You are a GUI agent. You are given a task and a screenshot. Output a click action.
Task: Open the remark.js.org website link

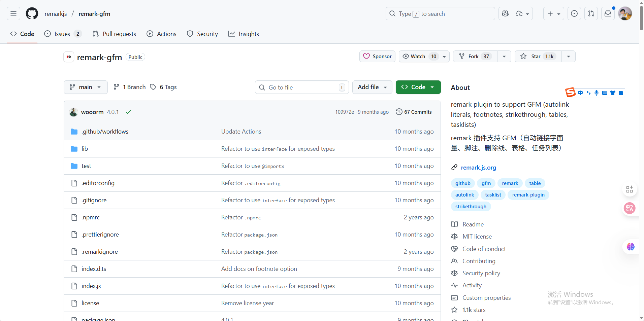tap(478, 168)
